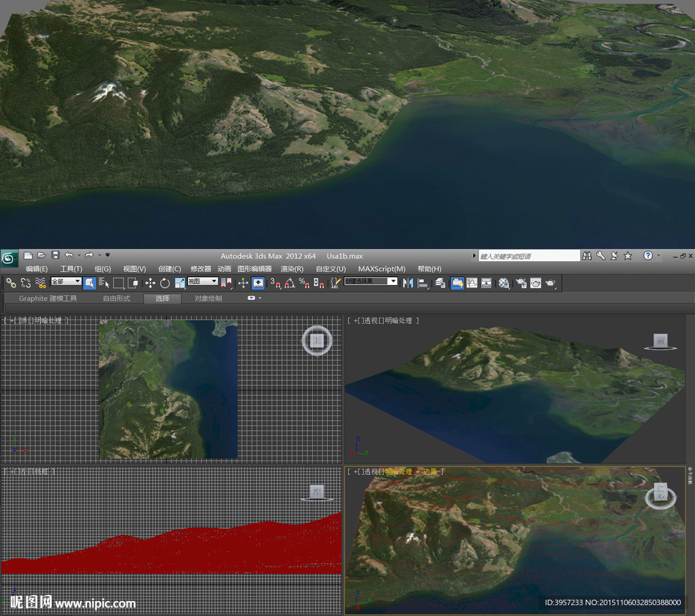Open the Curve Editor icon

pos(472,283)
